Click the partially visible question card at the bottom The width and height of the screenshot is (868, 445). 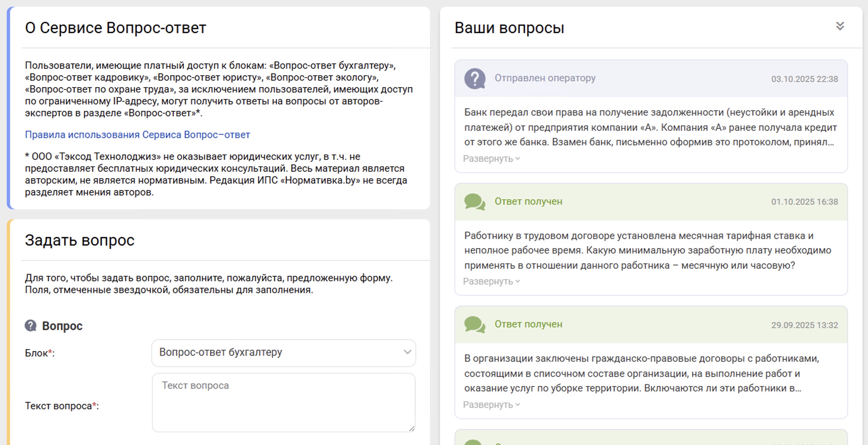650,438
